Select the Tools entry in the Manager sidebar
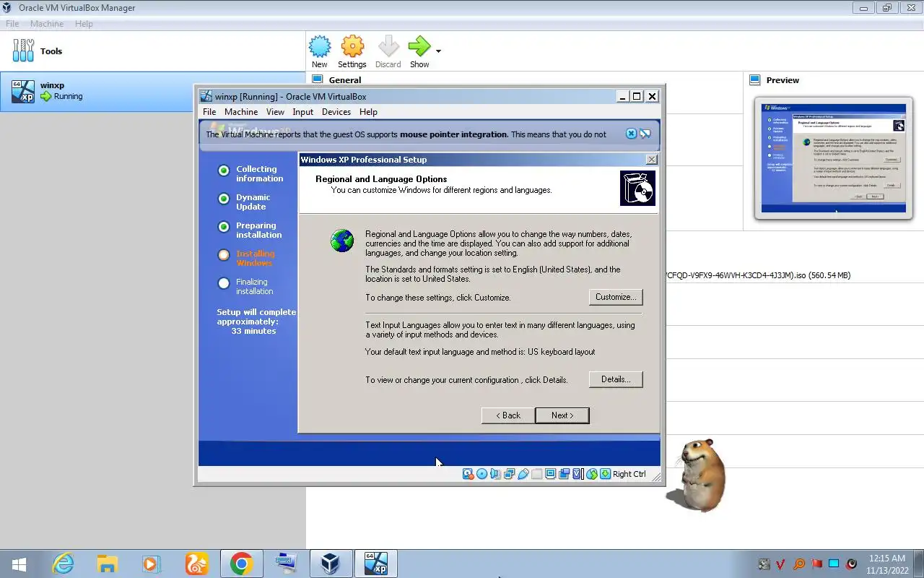The width and height of the screenshot is (924, 578). coord(152,51)
